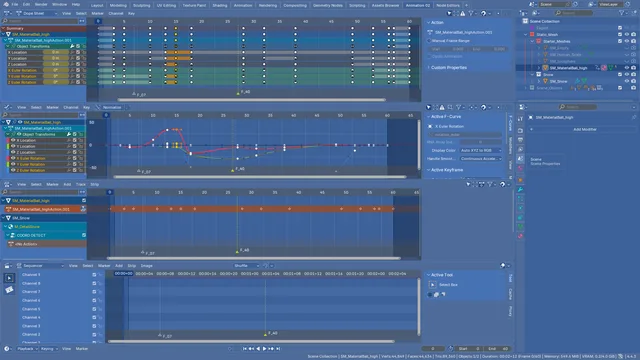Select the Sequencer Select Box tool icon

(9, 278)
